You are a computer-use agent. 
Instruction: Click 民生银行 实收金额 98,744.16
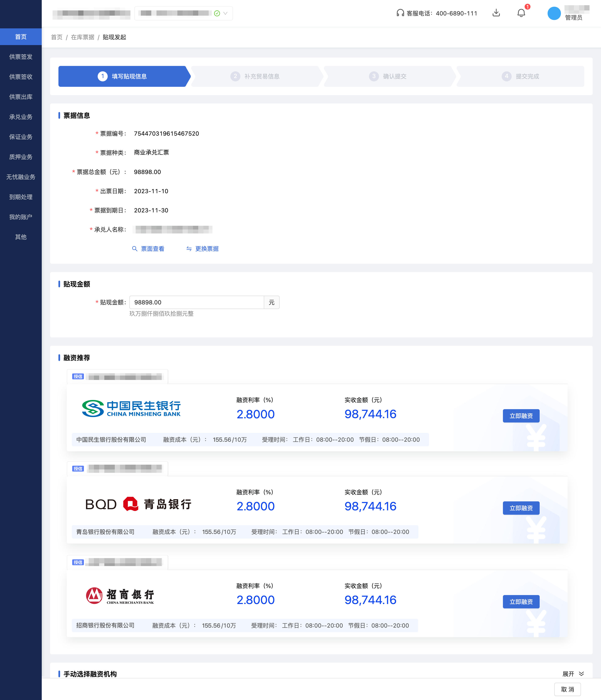[x=370, y=414]
